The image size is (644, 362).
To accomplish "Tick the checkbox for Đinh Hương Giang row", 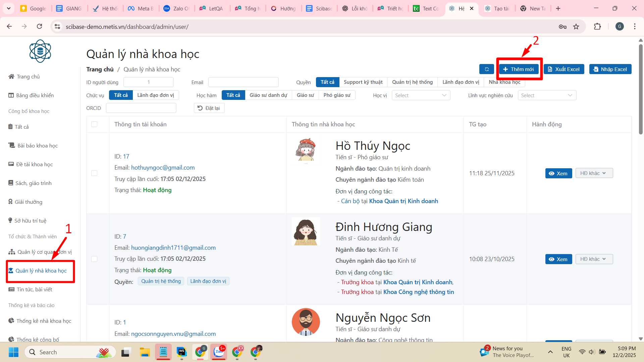I will point(94,259).
